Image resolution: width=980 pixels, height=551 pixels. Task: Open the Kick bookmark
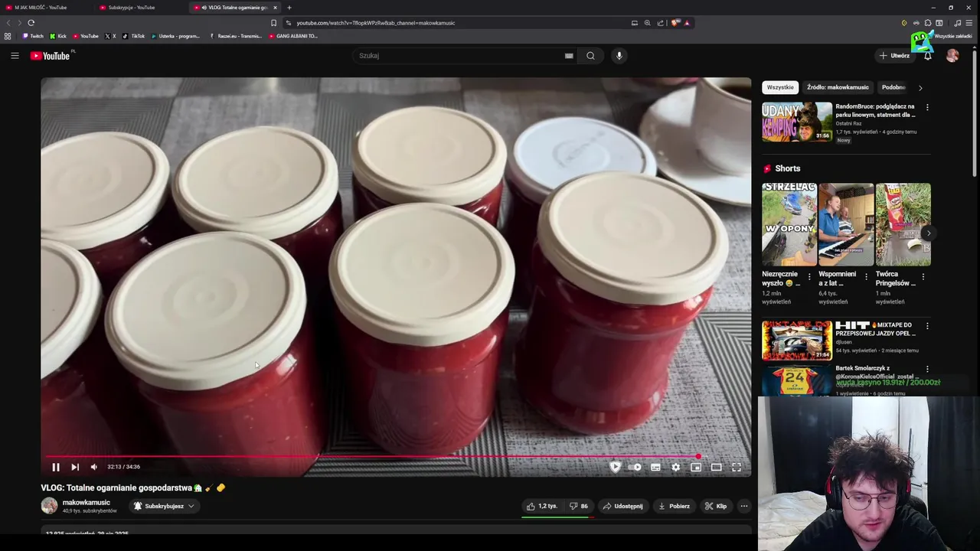coord(58,36)
